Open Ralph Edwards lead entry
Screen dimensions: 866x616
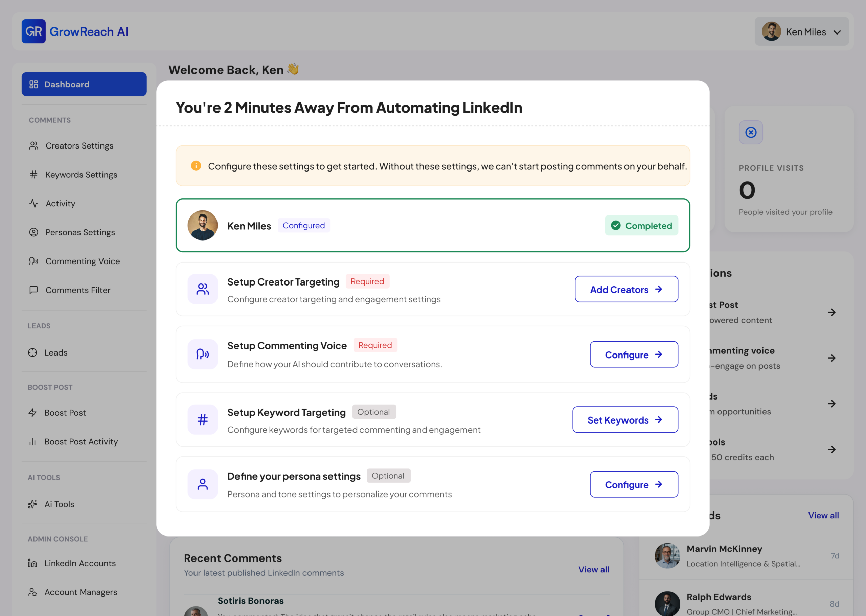pyautogui.click(x=746, y=603)
